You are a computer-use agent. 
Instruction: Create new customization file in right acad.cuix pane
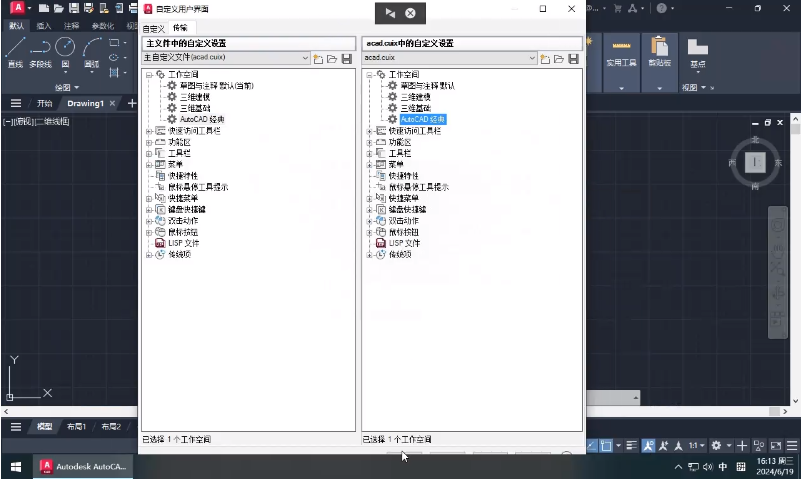(x=545, y=59)
